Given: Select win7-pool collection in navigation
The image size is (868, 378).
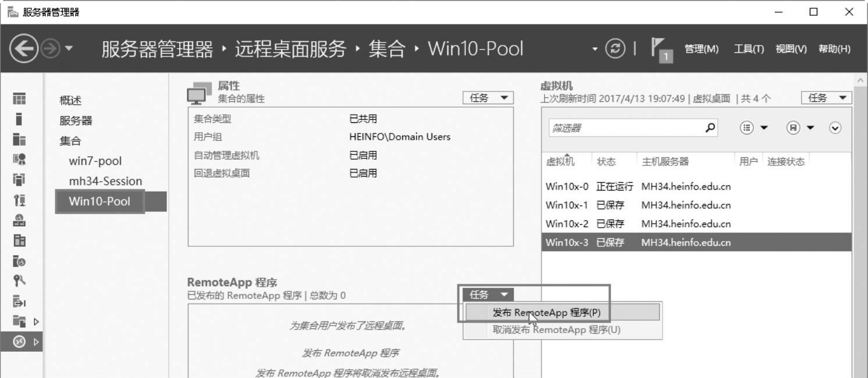Looking at the screenshot, I should pos(95,161).
